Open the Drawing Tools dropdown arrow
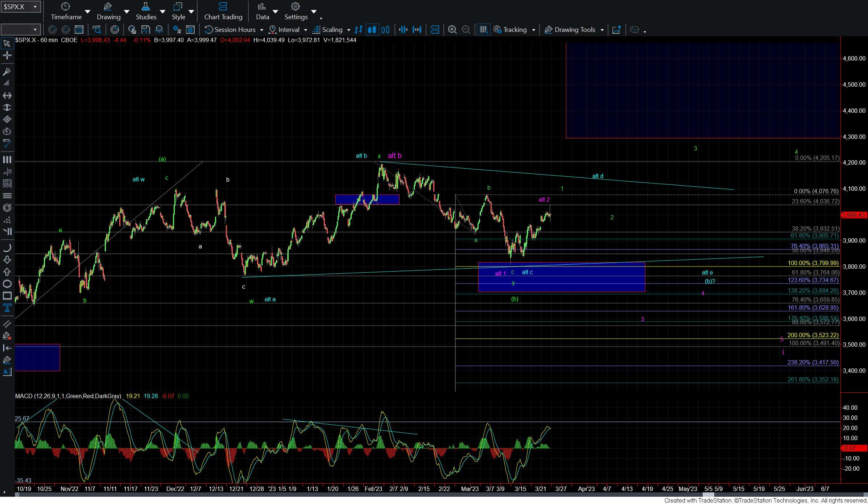 click(602, 30)
